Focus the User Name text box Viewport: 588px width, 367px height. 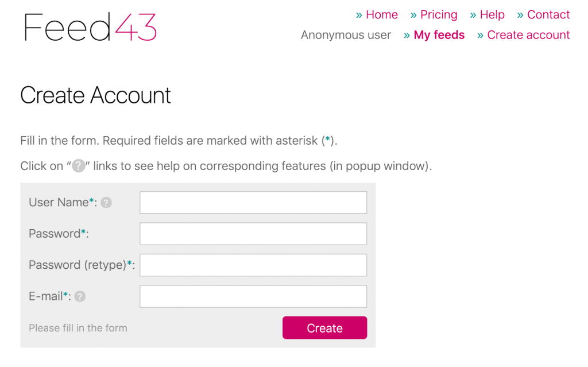253,203
